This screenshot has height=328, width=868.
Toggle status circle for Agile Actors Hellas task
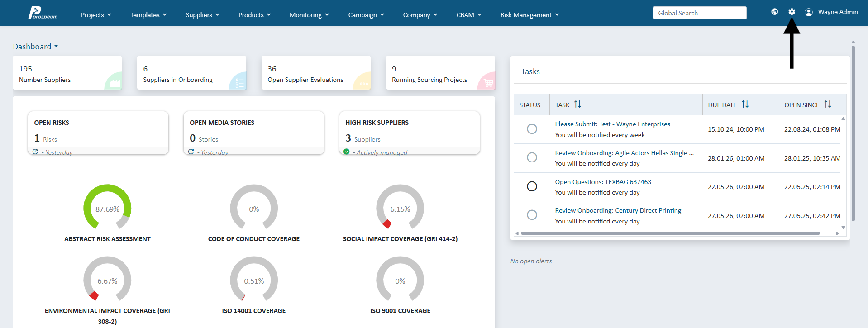(532, 157)
